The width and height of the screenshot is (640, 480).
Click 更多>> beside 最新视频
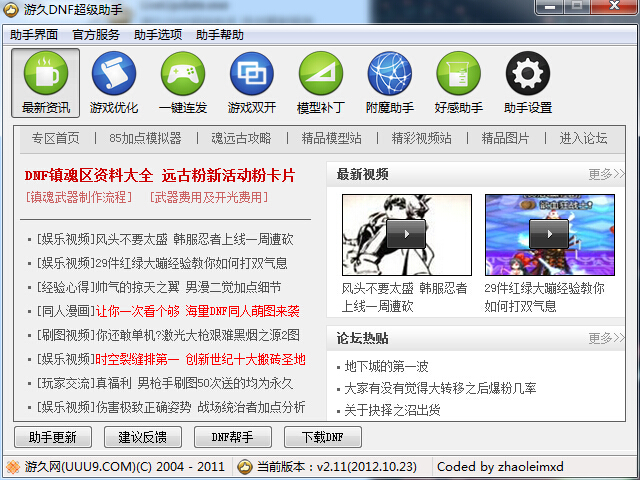coord(606,174)
